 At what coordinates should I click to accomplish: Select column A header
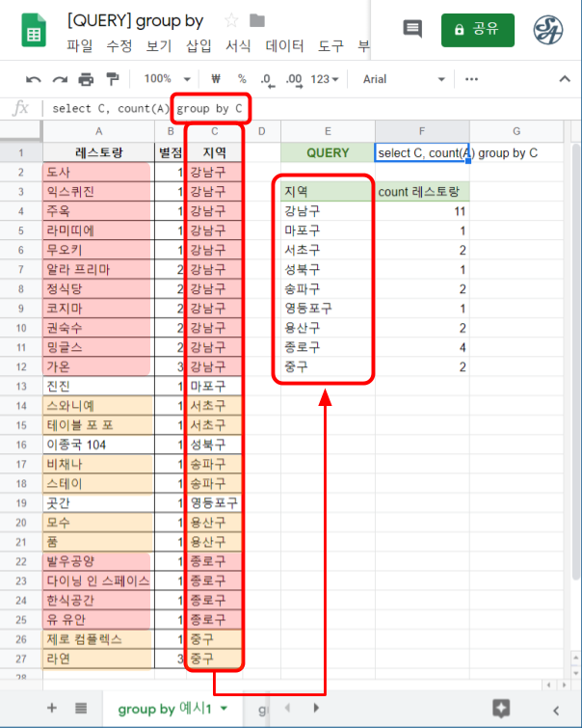[x=98, y=131]
